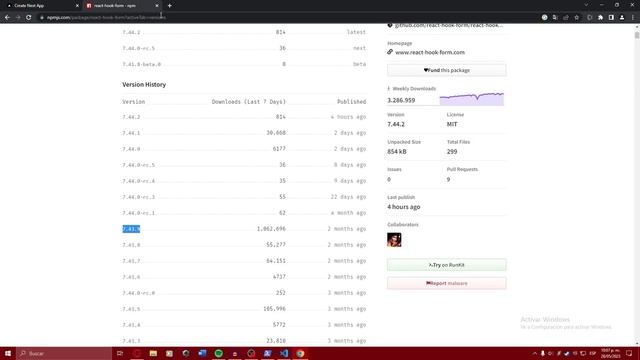Click the 854 kB unpacked size value

[x=397, y=151]
